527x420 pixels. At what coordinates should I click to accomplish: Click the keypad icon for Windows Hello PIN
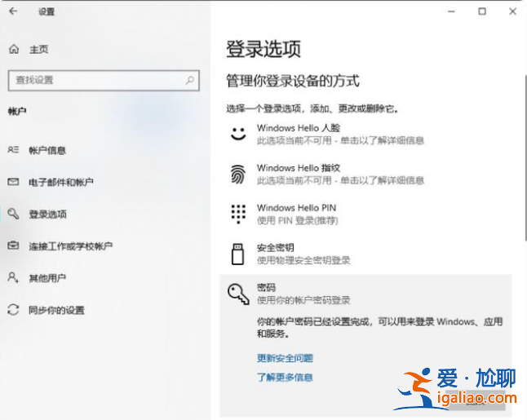tap(238, 214)
